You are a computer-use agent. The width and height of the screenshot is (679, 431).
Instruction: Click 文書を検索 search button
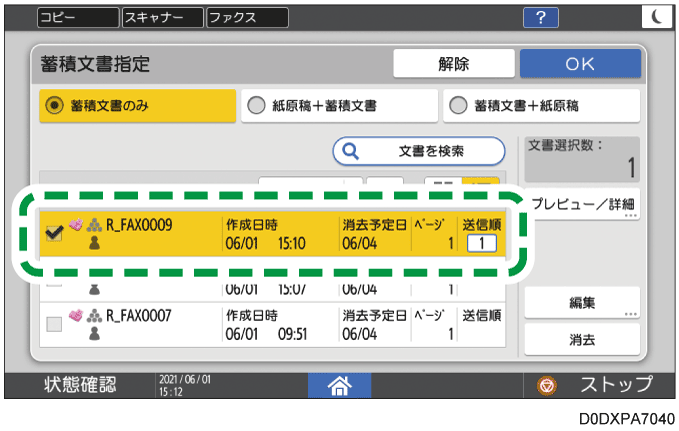tap(419, 151)
